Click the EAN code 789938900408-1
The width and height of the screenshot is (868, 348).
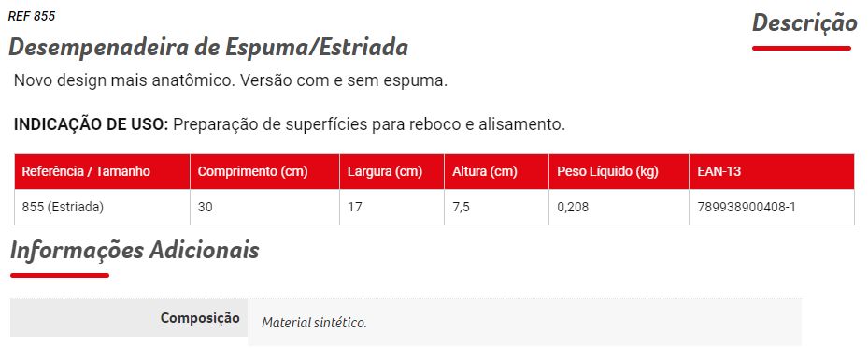coord(747,208)
